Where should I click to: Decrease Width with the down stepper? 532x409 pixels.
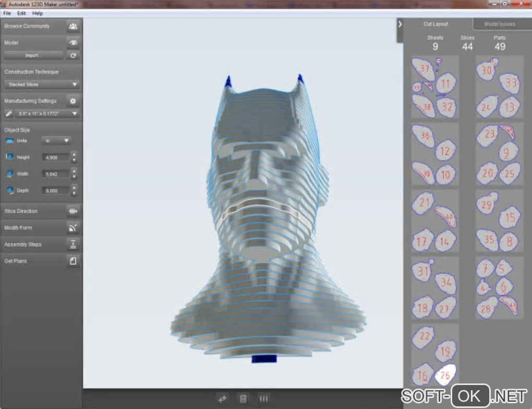point(74,177)
